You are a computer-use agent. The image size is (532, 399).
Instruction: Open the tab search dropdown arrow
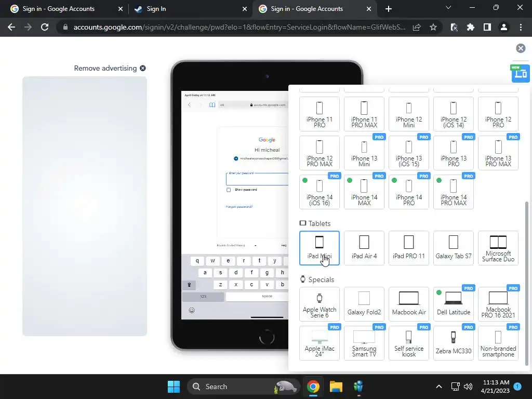coord(448,7)
